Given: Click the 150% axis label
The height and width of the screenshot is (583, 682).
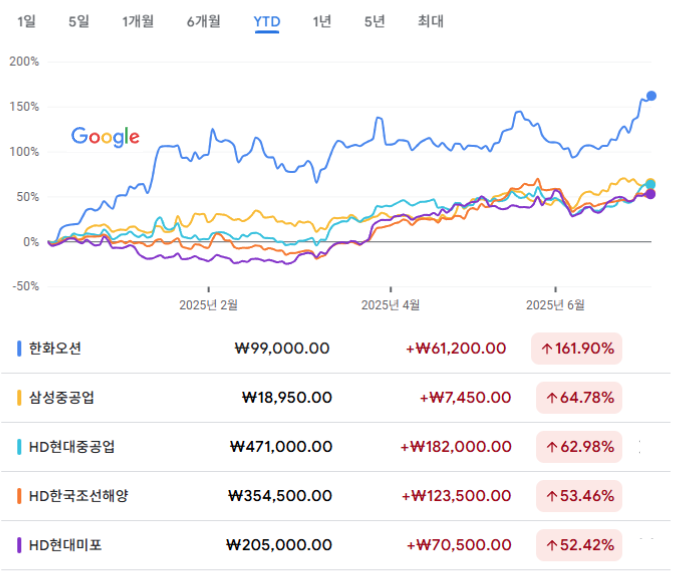Looking at the screenshot, I should 24,108.
